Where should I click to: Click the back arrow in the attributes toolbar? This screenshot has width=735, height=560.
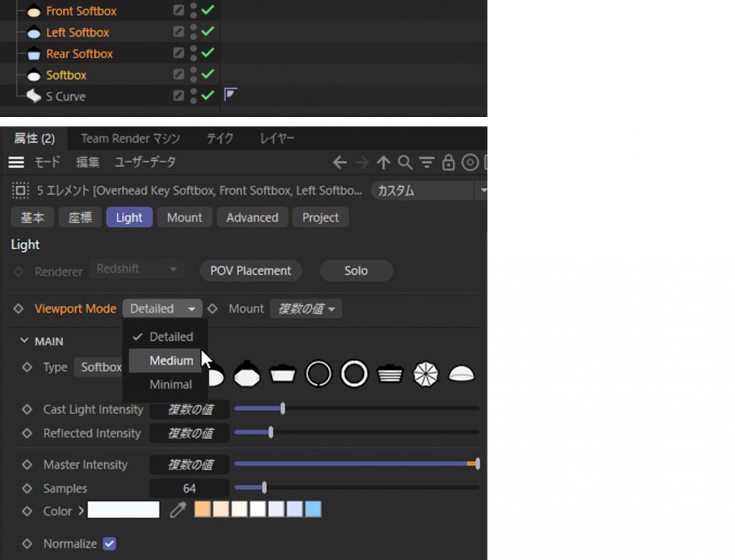(x=340, y=163)
